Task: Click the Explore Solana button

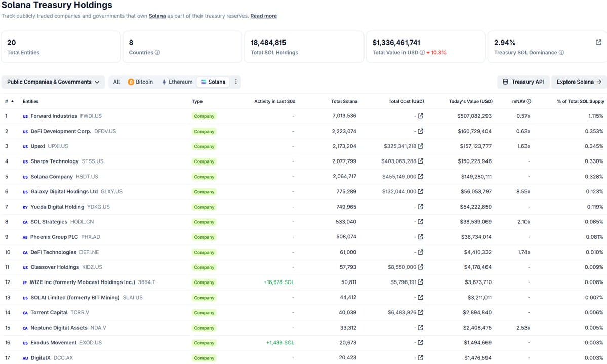Action: pos(579,82)
